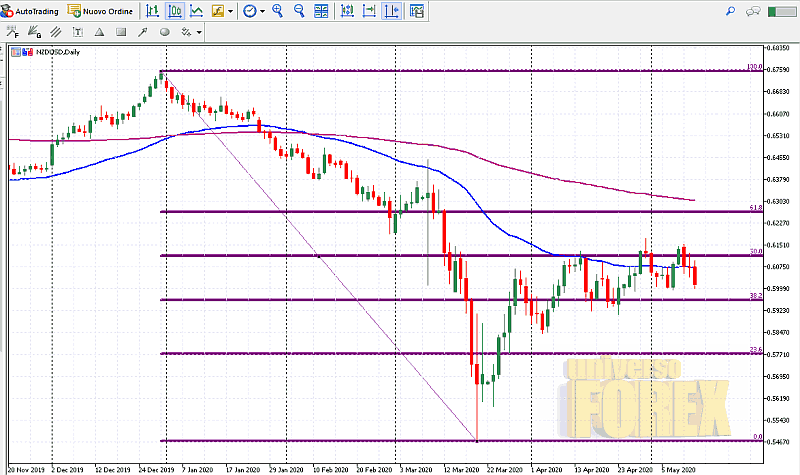Open the search magnifier in top right
This screenshot has height=475, width=800.
click(731, 11)
